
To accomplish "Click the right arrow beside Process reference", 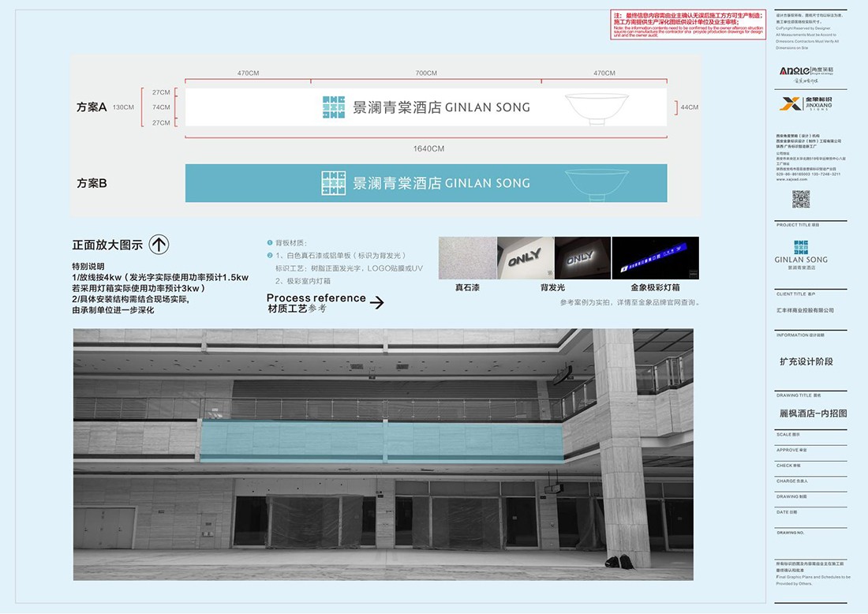I will tap(377, 302).
